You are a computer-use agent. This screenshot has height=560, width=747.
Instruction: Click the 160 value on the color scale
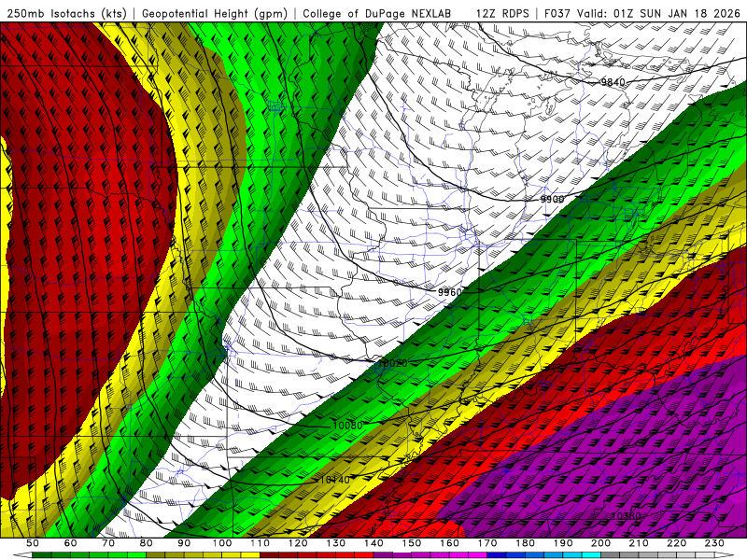click(449, 543)
